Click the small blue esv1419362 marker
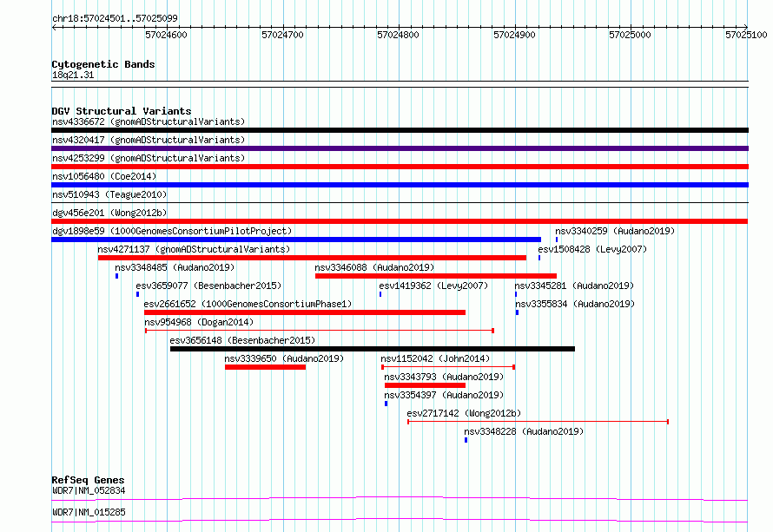This screenshot has width=773, height=532. point(380,294)
